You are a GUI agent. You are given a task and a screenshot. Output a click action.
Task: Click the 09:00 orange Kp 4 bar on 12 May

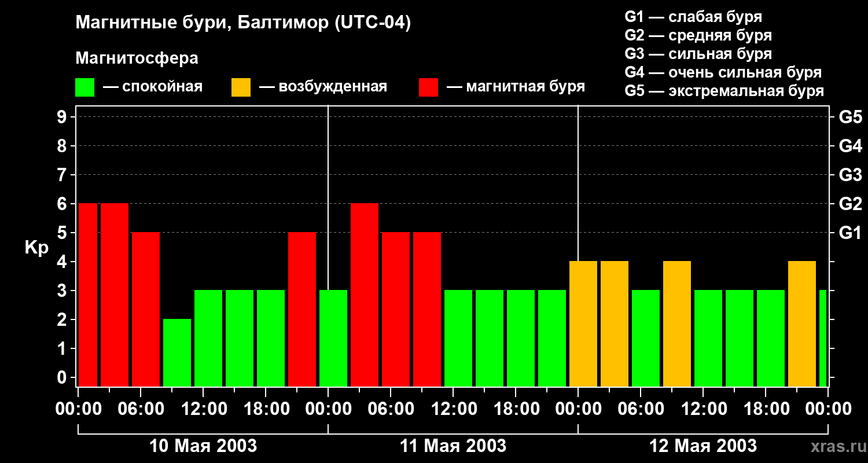(677, 324)
